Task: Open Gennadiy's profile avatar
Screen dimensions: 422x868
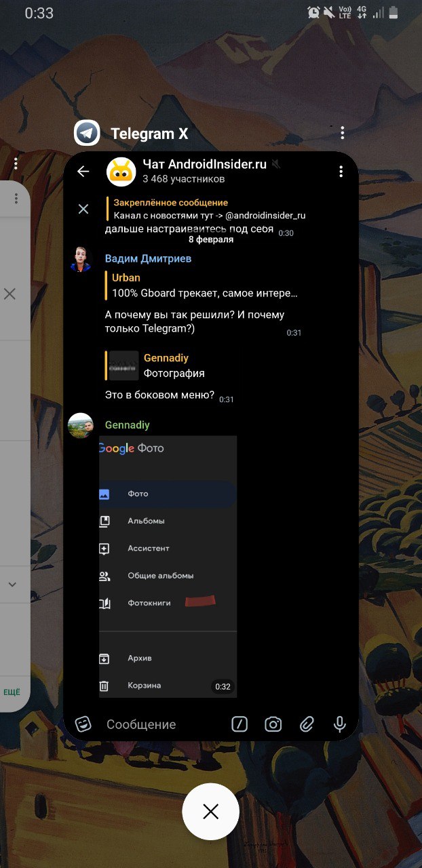Action: [81, 425]
